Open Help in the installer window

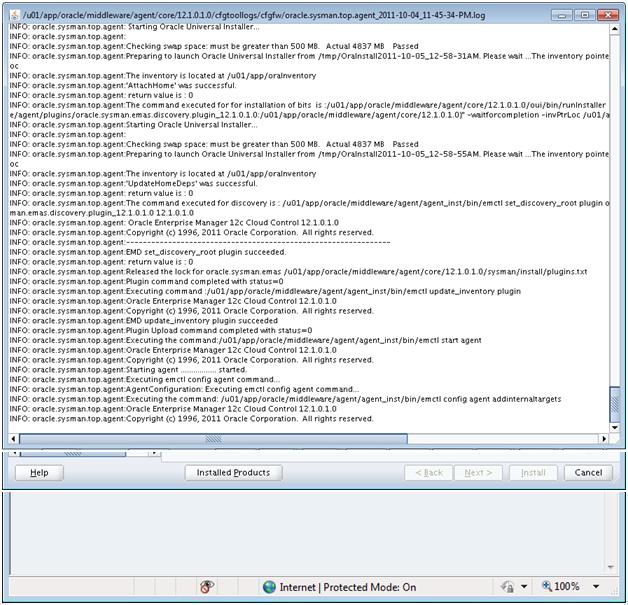click(39, 473)
